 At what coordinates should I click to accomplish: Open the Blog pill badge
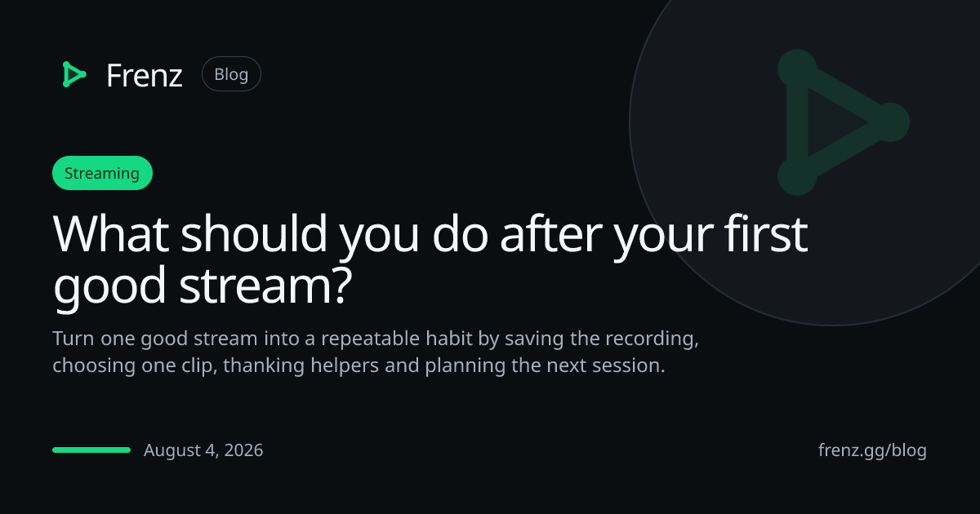231,74
